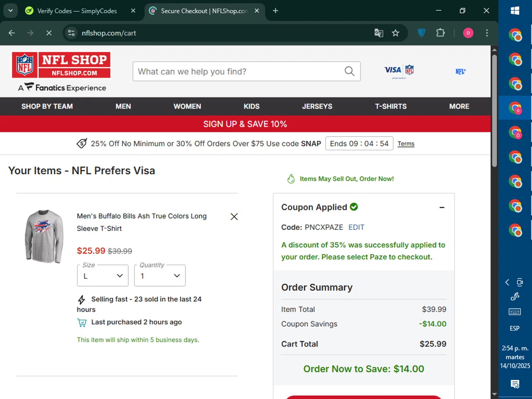This screenshot has width=532, height=399.
Task: Open the Size L dropdown
Action: 102,276
